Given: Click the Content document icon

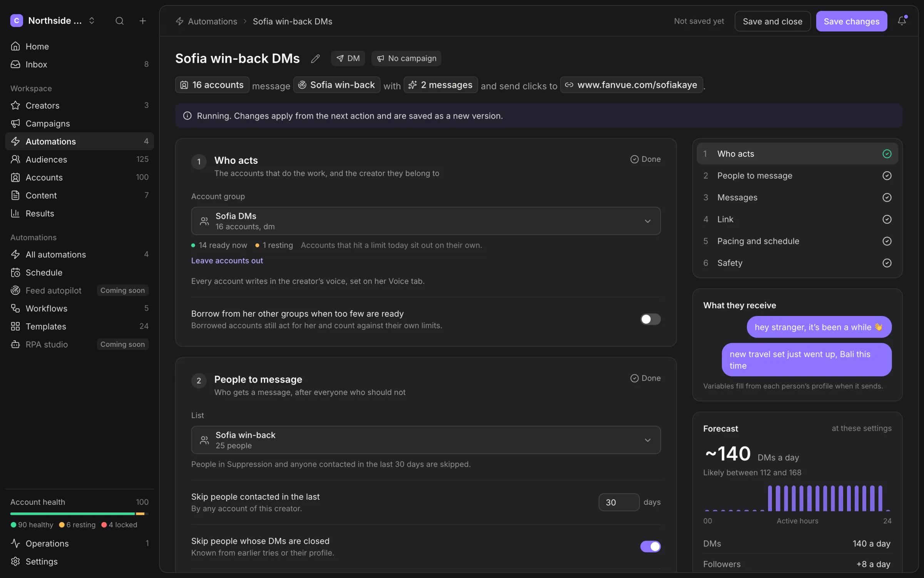Looking at the screenshot, I should (x=15, y=195).
